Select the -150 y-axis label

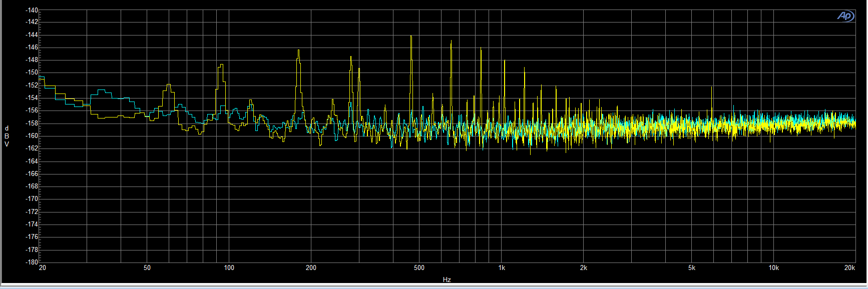click(x=32, y=72)
